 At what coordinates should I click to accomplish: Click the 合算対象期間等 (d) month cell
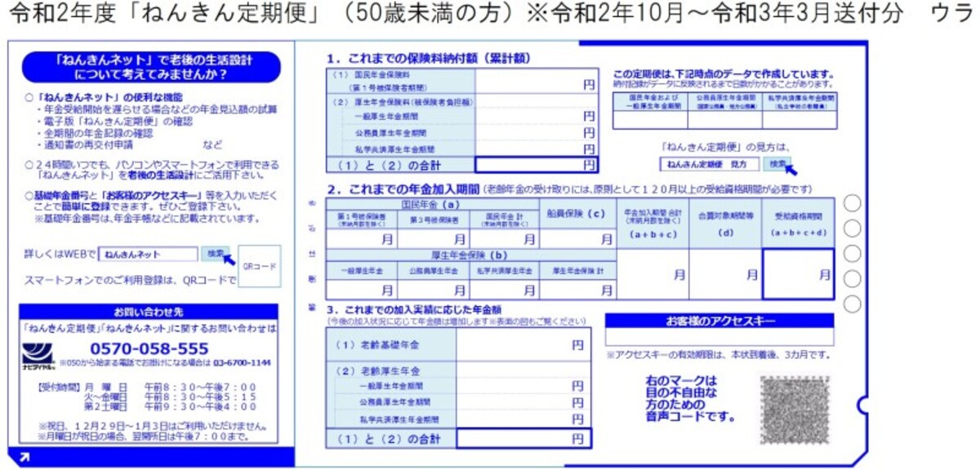point(726,274)
